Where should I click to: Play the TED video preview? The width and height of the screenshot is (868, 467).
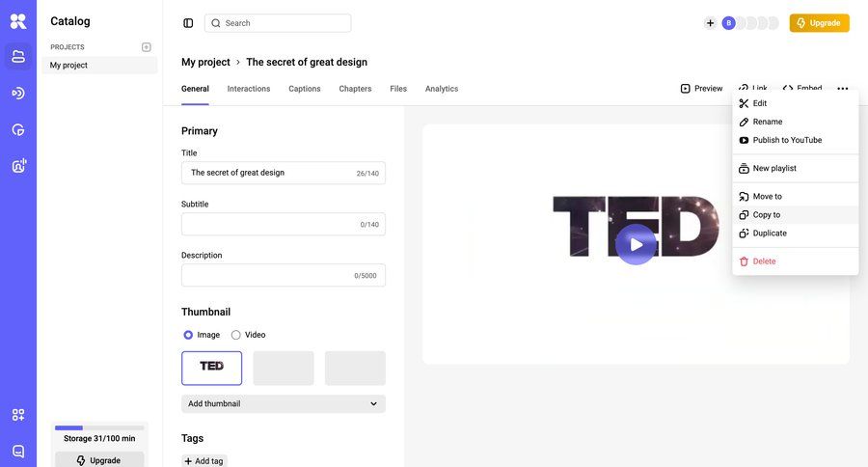click(x=636, y=244)
